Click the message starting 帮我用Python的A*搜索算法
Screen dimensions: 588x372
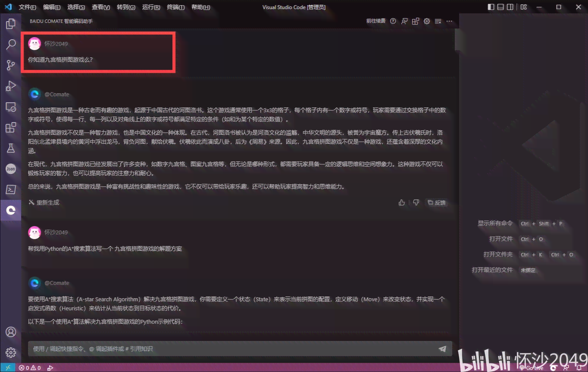point(105,249)
